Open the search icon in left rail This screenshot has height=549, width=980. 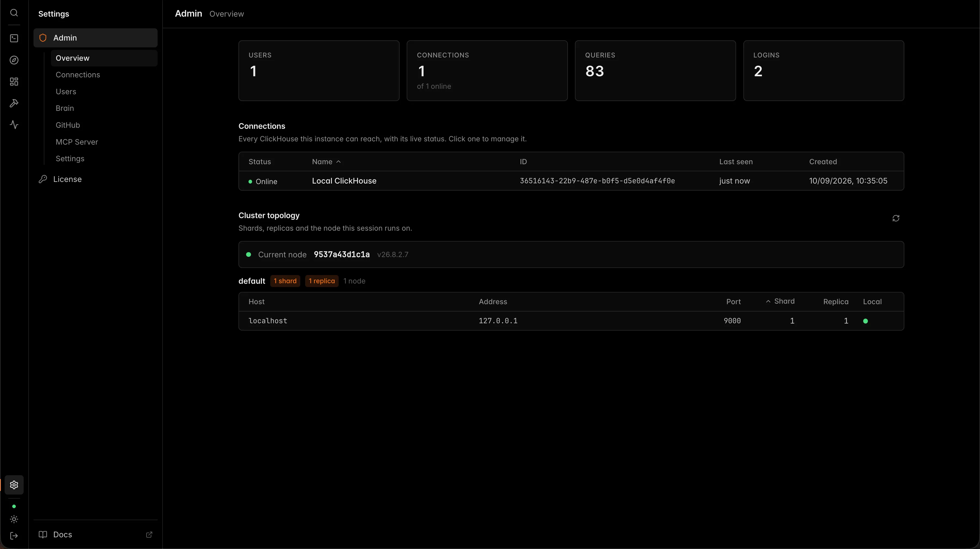[14, 13]
